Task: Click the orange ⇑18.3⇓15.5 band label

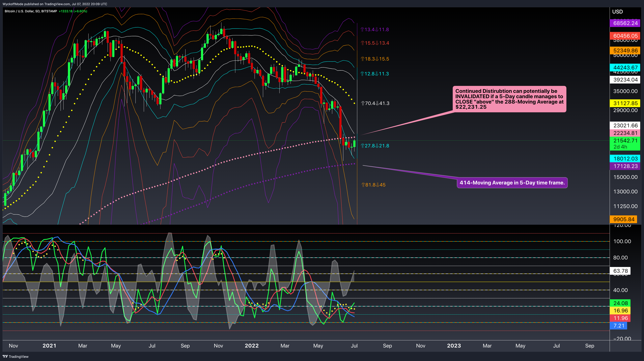Action: click(375, 59)
